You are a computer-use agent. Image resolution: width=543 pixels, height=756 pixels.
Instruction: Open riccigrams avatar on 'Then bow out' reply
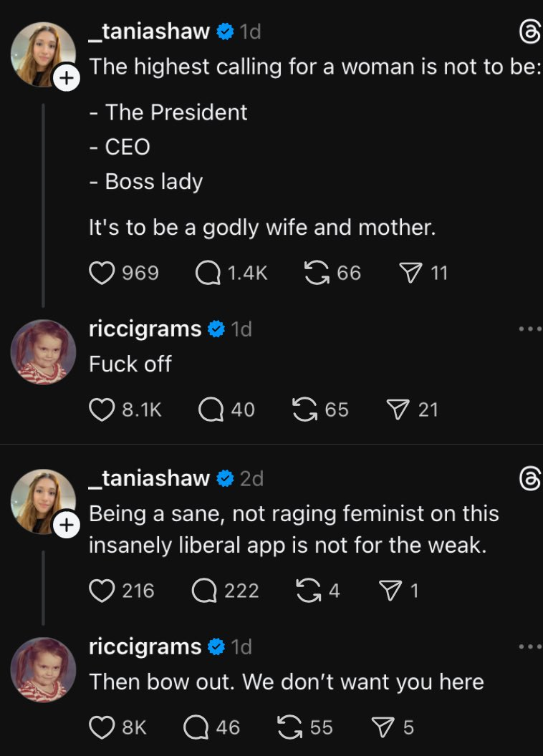pyautogui.click(x=43, y=670)
